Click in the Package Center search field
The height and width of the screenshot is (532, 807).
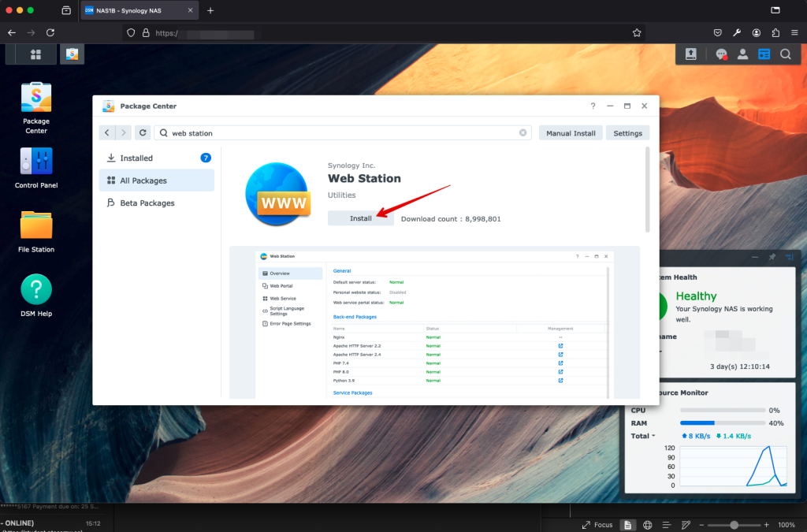343,132
